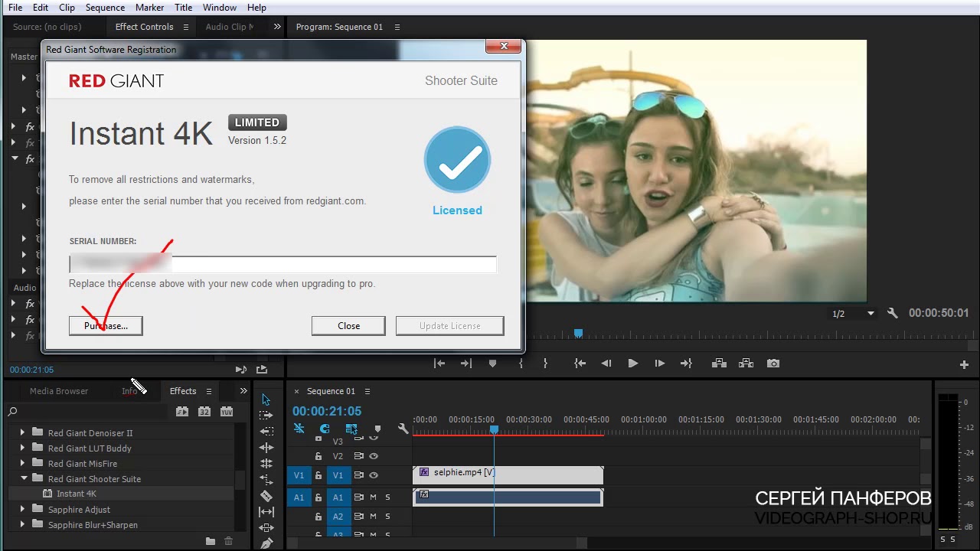Toggle V2 track output eye
Viewport: 980px width, 551px height.
374,456
